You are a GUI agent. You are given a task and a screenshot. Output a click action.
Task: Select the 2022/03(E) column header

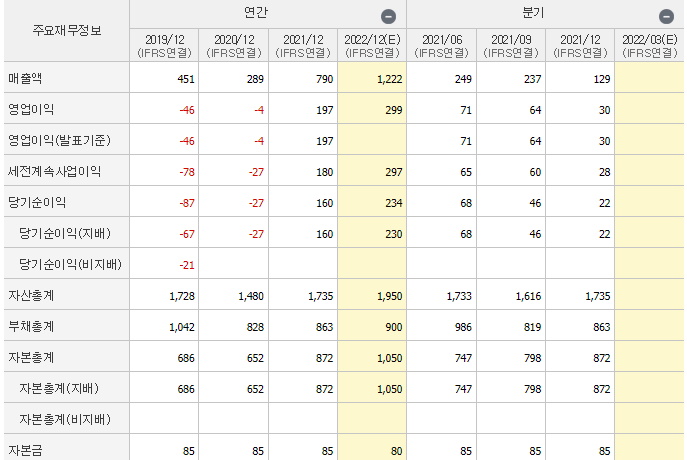[649, 46]
